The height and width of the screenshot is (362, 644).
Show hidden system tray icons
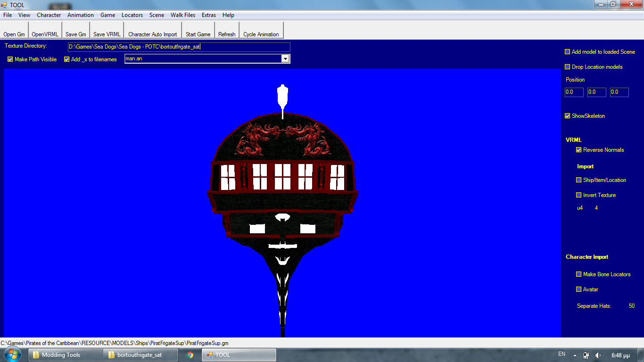click(575, 355)
